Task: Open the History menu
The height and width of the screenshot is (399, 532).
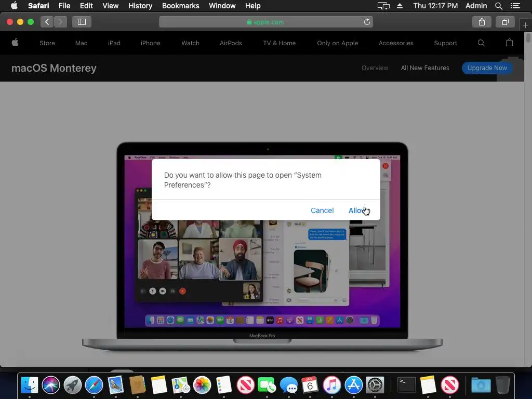Action: (140, 5)
